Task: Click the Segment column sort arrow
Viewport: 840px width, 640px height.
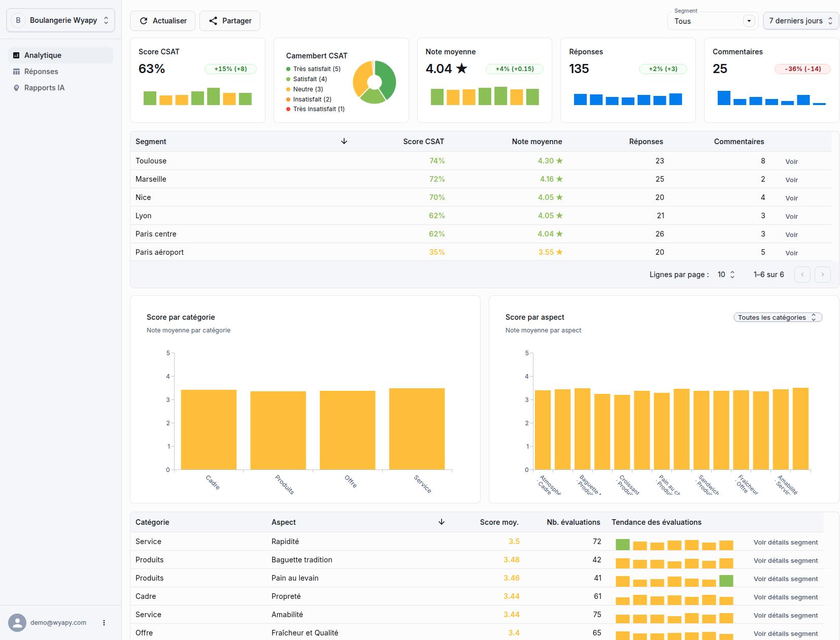Action: click(x=344, y=142)
